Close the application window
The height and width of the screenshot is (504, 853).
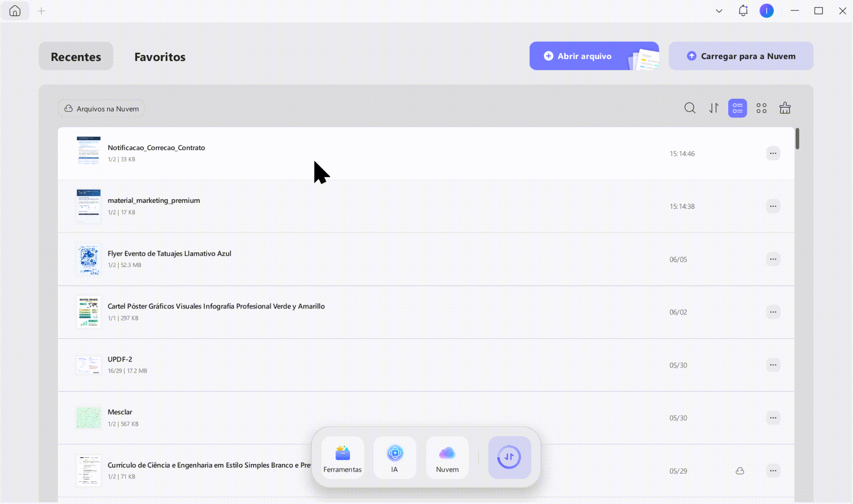pyautogui.click(x=843, y=11)
